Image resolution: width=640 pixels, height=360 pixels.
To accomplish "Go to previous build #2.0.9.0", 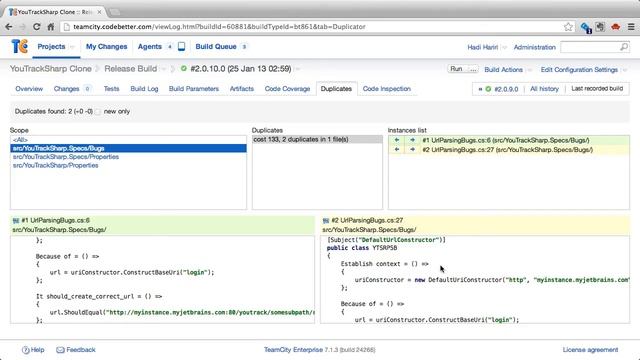I will tap(506, 89).
